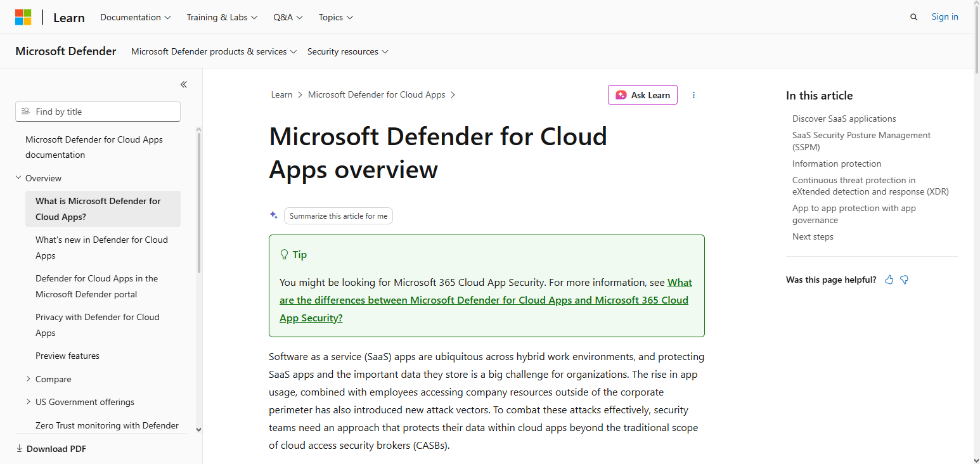This screenshot has width=980, height=464.
Task: Click the thumbs up feedback icon
Action: (889, 280)
